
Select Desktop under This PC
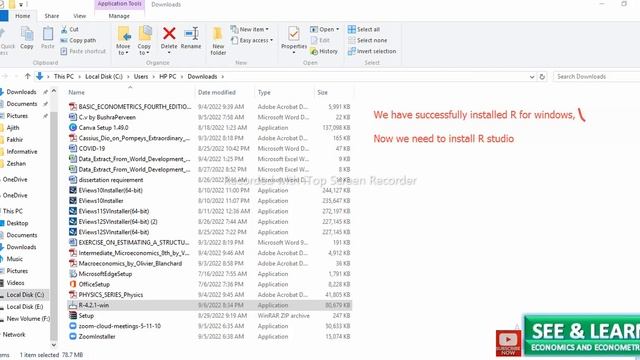(x=17, y=223)
